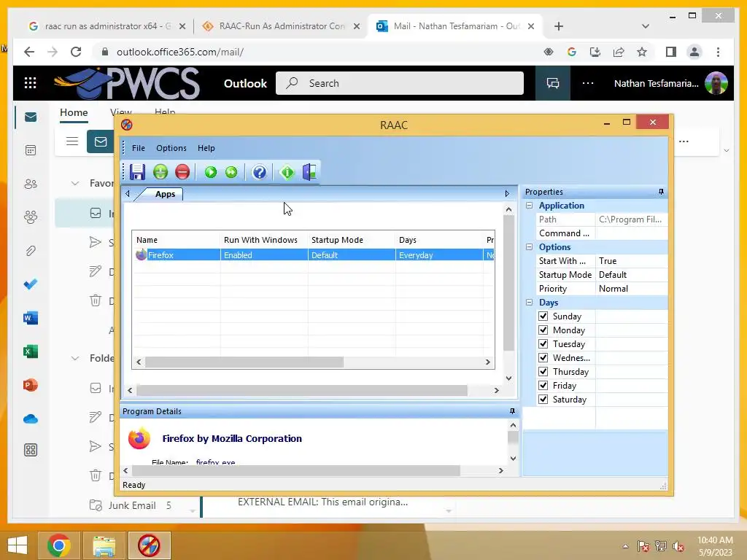Click the green Run all apps icon
The height and width of the screenshot is (560, 747).
point(231,172)
